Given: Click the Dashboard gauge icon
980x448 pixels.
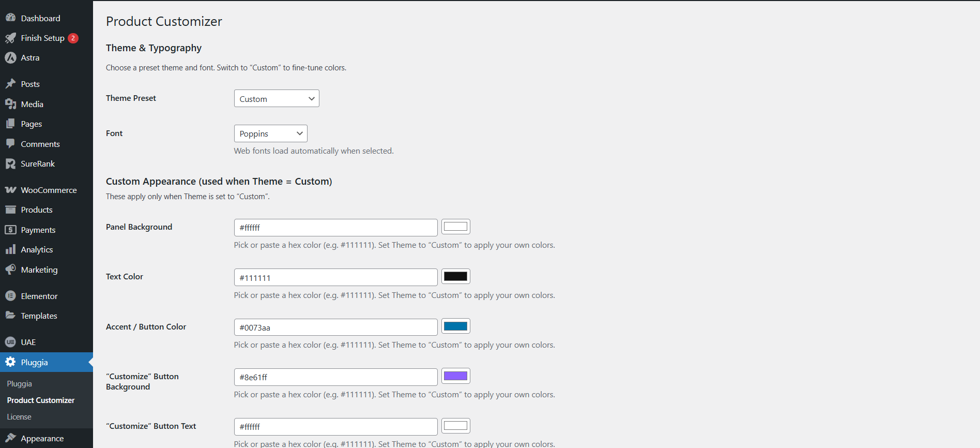Looking at the screenshot, I should pyautogui.click(x=10, y=18).
